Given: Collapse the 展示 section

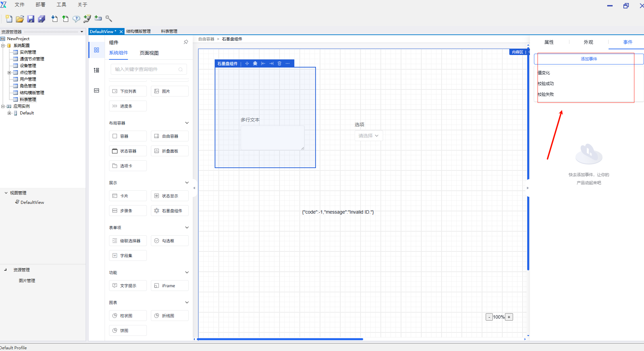Looking at the screenshot, I should click(187, 183).
